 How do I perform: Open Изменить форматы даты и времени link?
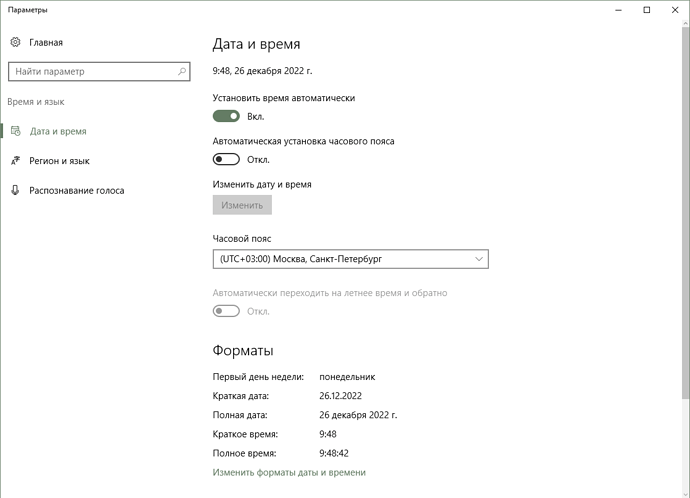[289, 472]
